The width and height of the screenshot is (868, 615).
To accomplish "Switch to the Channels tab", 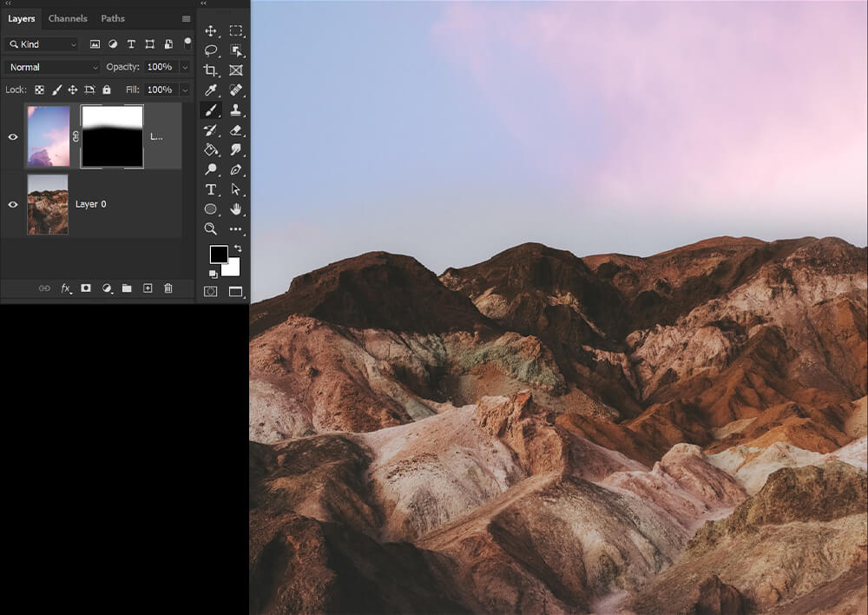I will click(68, 18).
